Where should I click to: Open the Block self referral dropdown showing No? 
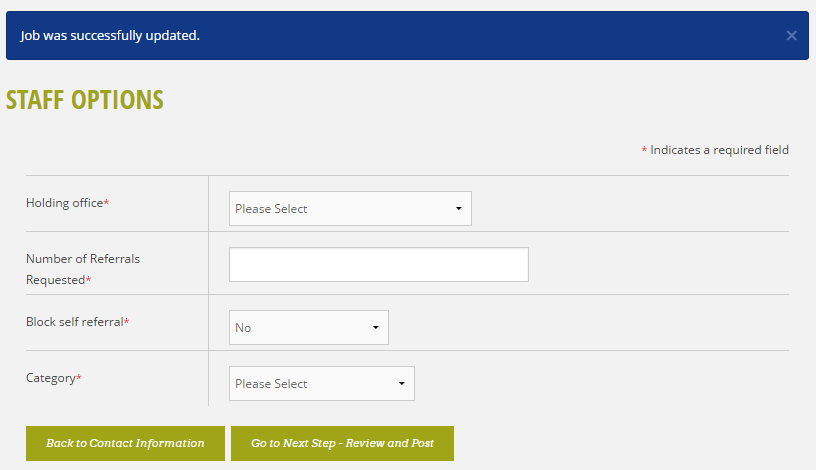point(309,327)
